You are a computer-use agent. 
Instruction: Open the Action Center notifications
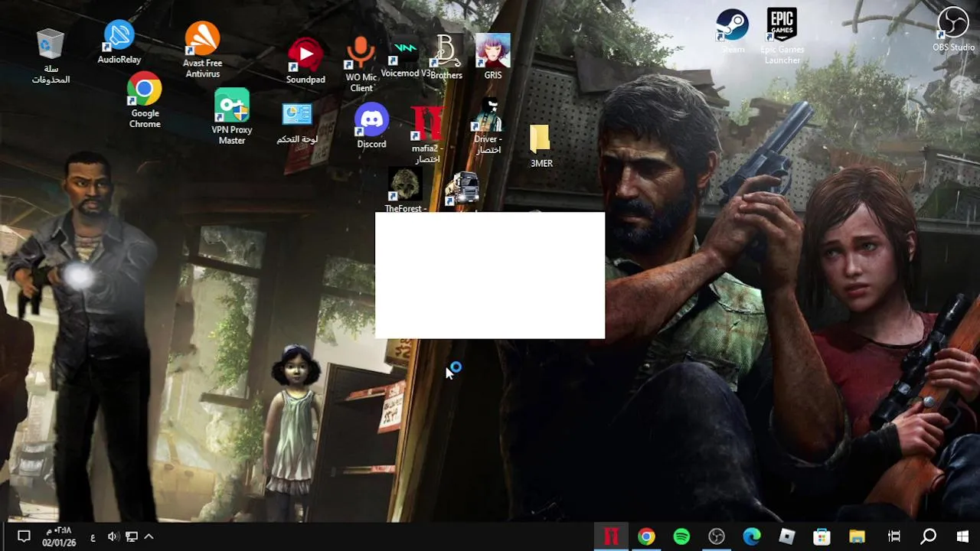coord(23,536)
